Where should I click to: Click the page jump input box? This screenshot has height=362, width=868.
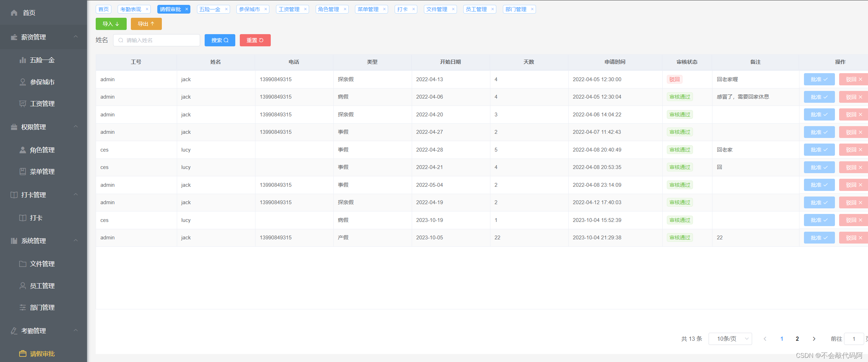click(x=854, y=339)
